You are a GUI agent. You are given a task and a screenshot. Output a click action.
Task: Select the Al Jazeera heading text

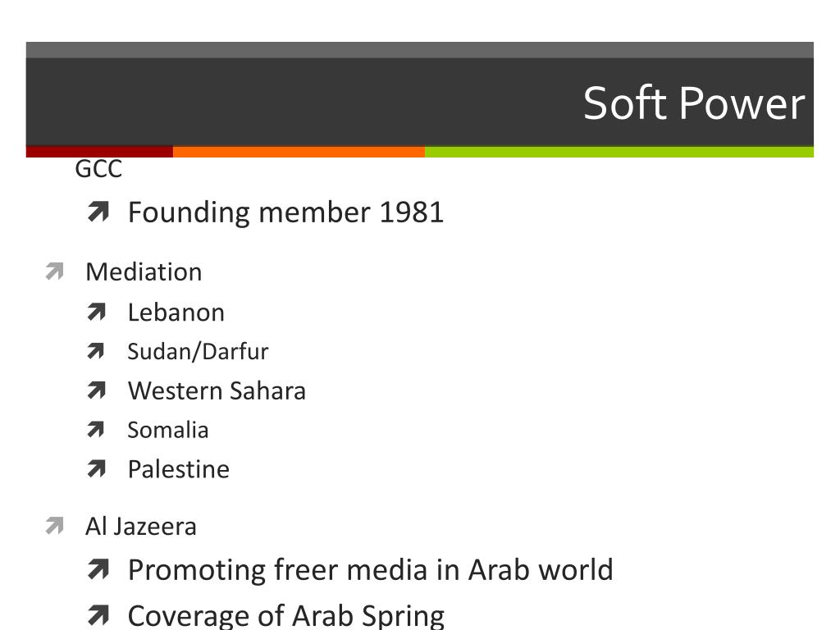141,527
